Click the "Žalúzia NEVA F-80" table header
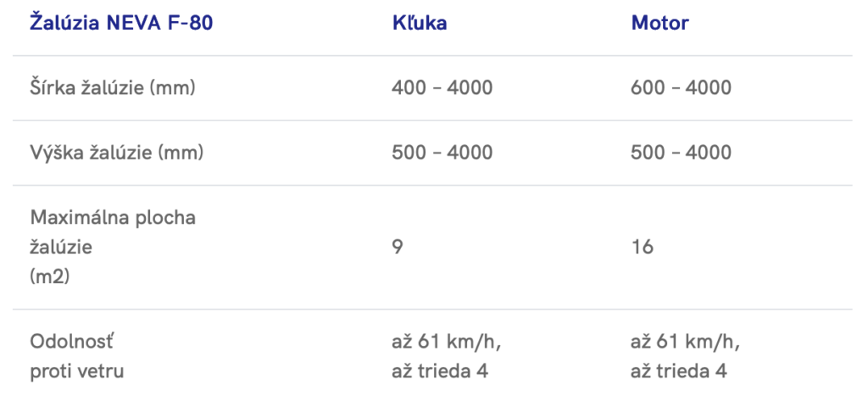868x396 pixels. (121, 23)
